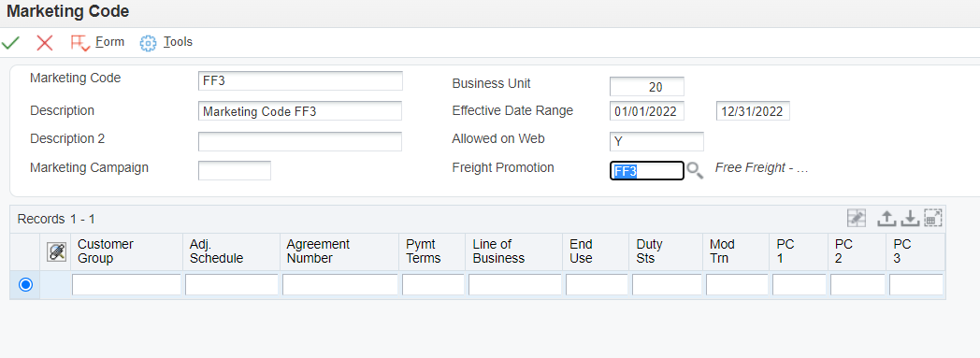Viewport: 980px width, 358px height.
Task: Click the import grid data upload icon
Action: pos(886,218)
